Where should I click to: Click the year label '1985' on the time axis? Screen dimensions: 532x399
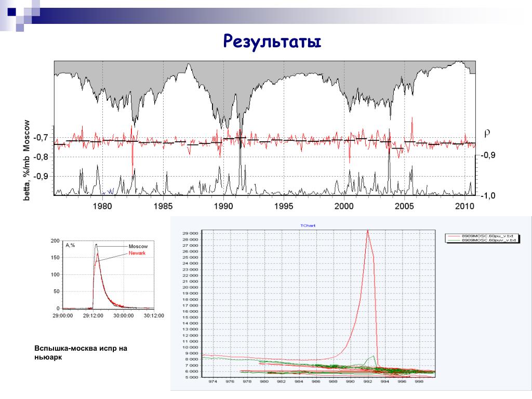tap(163, 206)
